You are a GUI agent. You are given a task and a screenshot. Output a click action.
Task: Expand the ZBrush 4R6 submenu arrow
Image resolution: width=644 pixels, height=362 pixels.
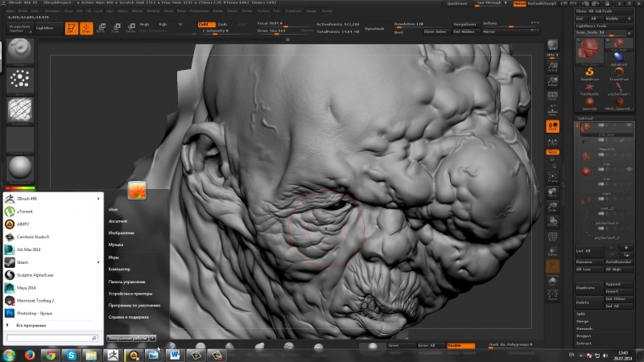pyautogui.click(x=100, y=199)
